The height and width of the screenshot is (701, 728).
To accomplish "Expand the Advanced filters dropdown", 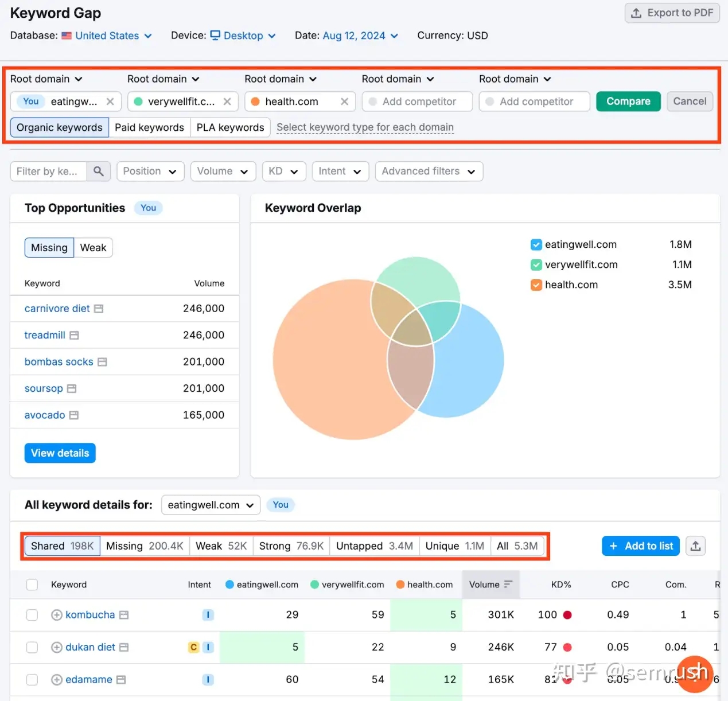I will tap(429, 172).
